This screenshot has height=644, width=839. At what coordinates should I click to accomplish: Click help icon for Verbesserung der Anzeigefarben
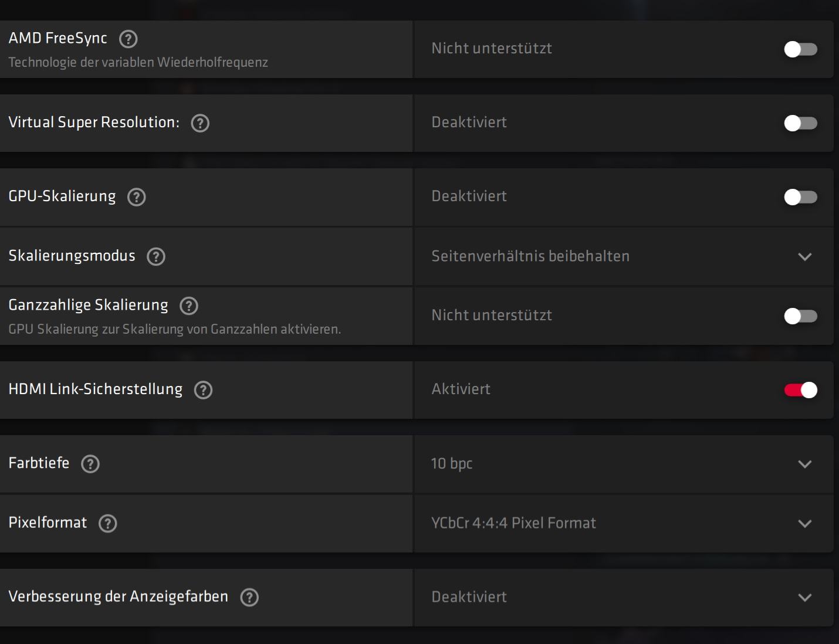click(249, 597)
